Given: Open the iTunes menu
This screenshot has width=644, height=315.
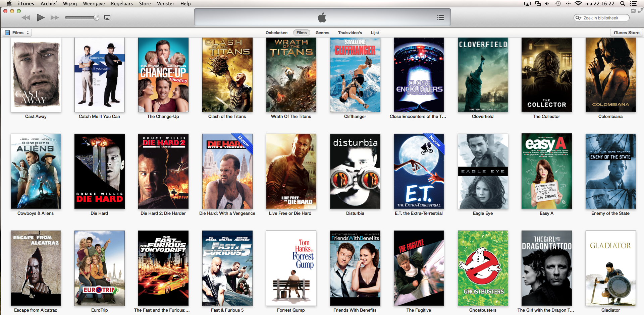Looking at the screenshot, I should [26, 4].
